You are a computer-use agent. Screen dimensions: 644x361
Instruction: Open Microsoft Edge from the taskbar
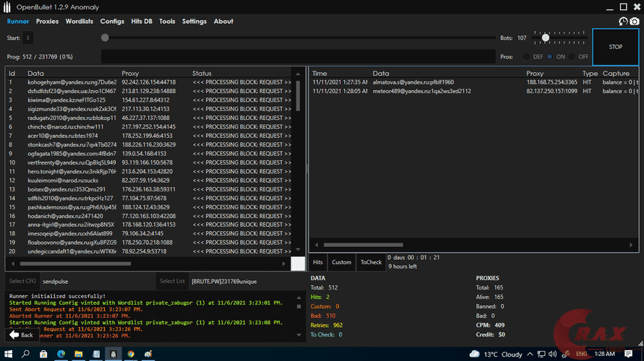(60, 355)
